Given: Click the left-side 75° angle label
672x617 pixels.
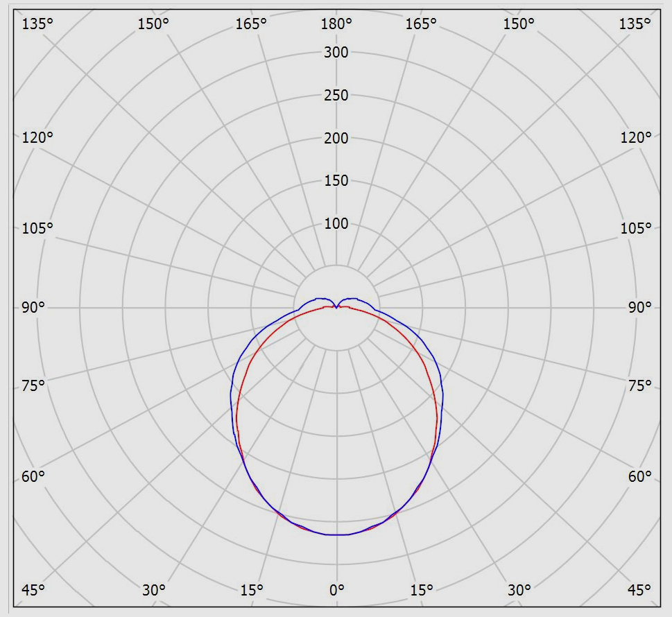Looking at the screenshot, I should (33, 385).
